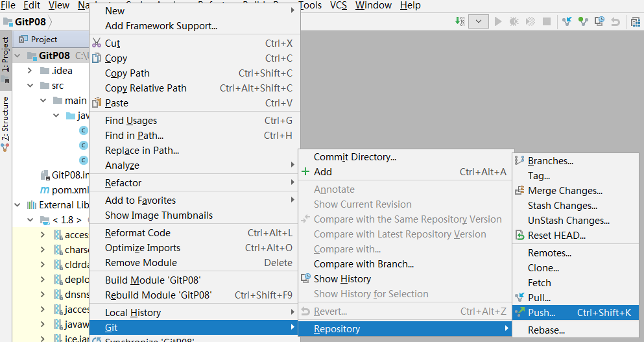Screen dimensions: 644x342
Task: Click the toolbar Revert arrow icon
Action: pos(615,21)
